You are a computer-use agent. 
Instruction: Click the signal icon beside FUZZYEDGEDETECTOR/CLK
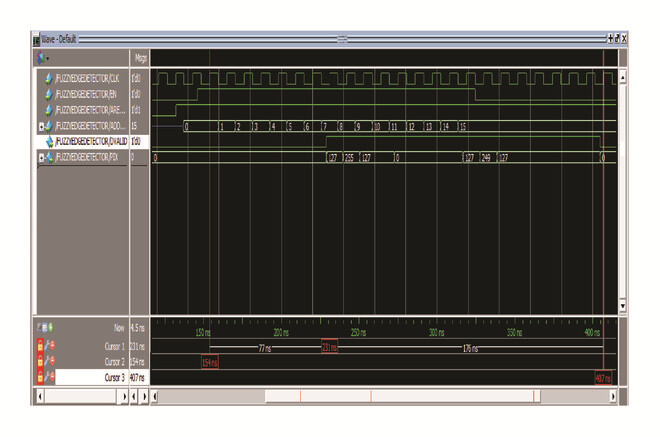tap(49, 78)
